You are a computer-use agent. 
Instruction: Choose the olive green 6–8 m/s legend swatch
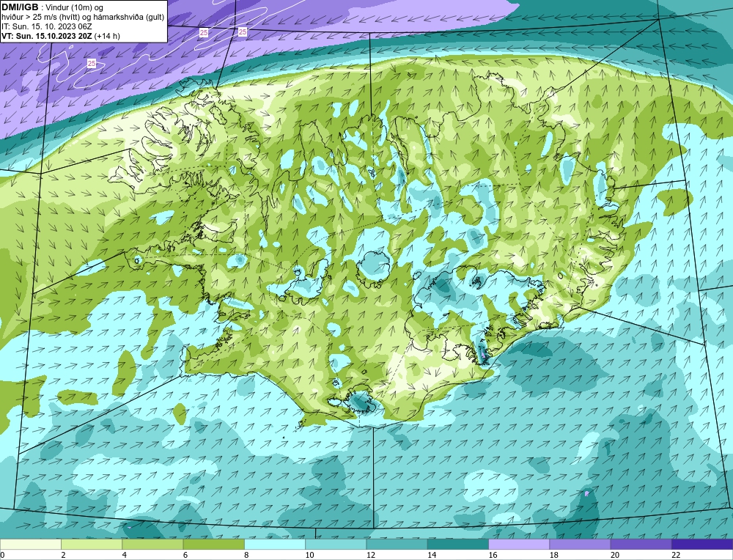[x=213, y=544]
